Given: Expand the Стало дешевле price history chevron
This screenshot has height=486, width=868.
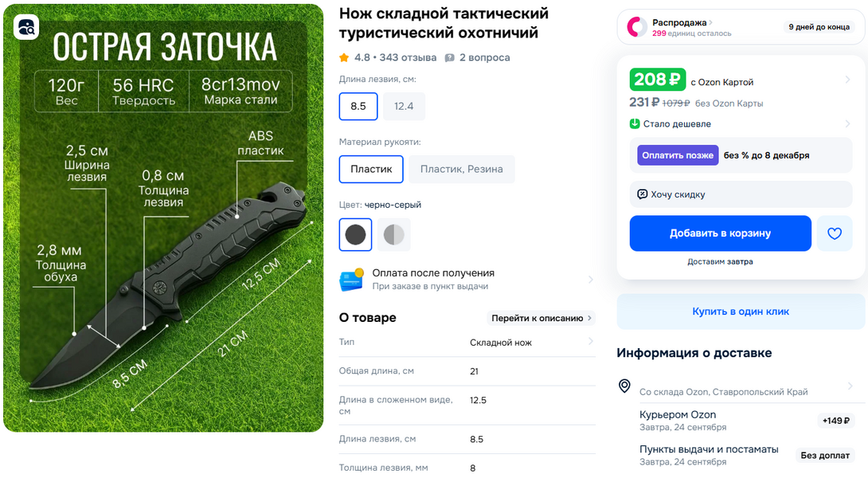Looking at the screenshot, I should (847, 123).
